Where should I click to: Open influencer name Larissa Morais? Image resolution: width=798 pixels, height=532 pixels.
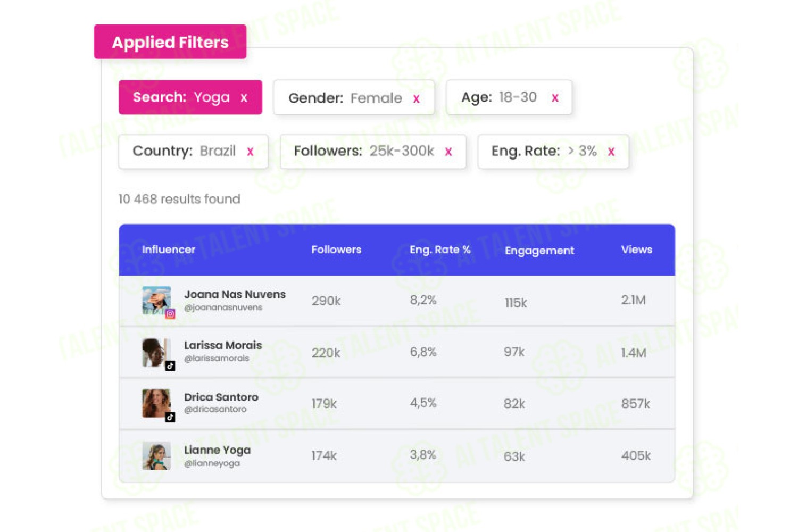tap(223, 345)
